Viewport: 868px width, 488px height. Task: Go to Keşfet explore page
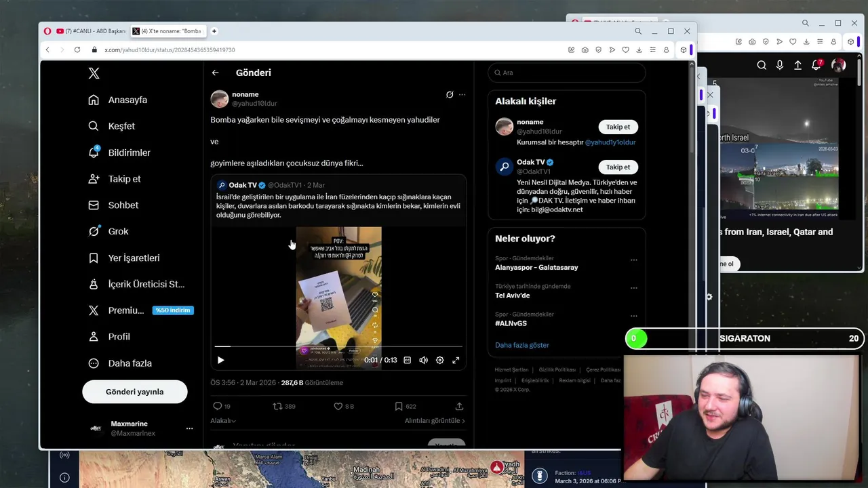pos(112,126)
